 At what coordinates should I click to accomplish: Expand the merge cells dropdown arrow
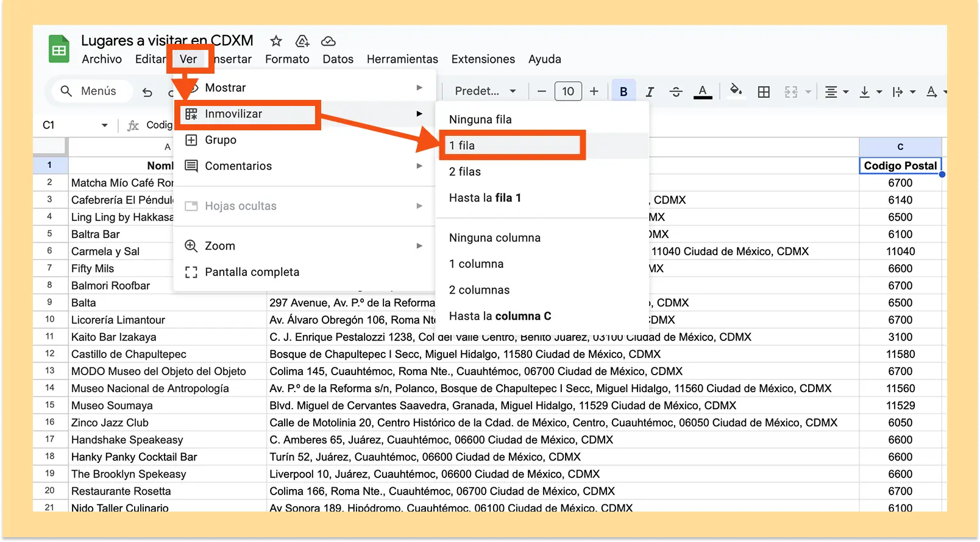pyautogui.click(x=808, y=92)
